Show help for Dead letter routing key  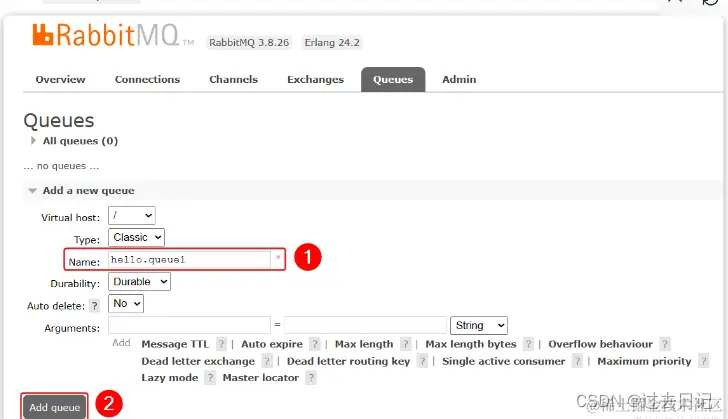(x=422, y=361)
